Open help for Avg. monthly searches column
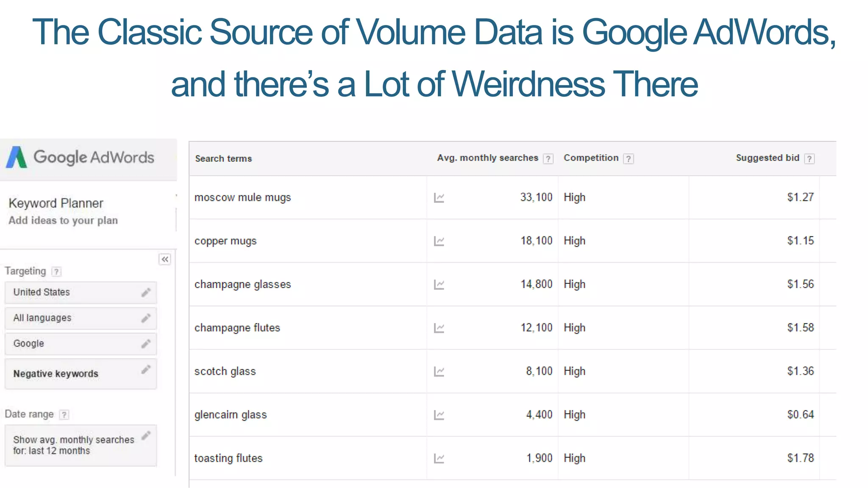The width and height of the screenshot is (868, 488). (548, 159)
